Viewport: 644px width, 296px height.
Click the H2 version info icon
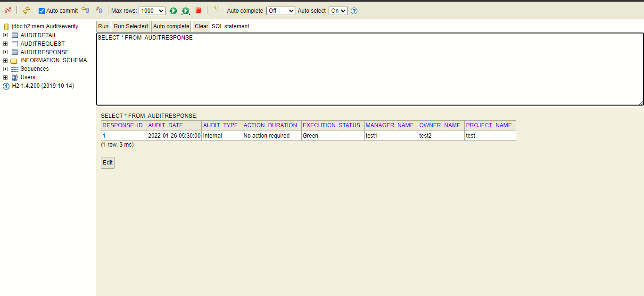(x=6, y=86)
